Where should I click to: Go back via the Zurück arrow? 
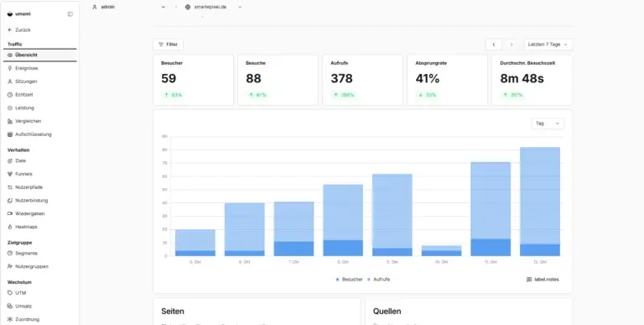click(x=10, y=30)
